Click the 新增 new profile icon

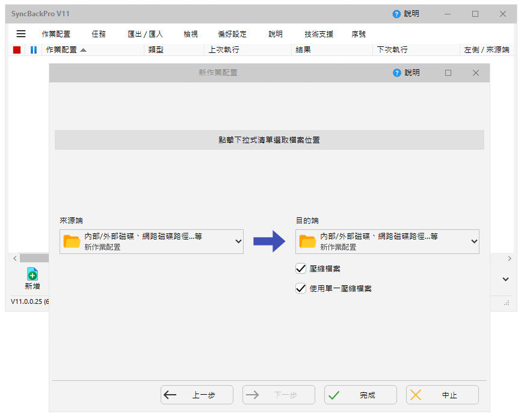point(32,274)
